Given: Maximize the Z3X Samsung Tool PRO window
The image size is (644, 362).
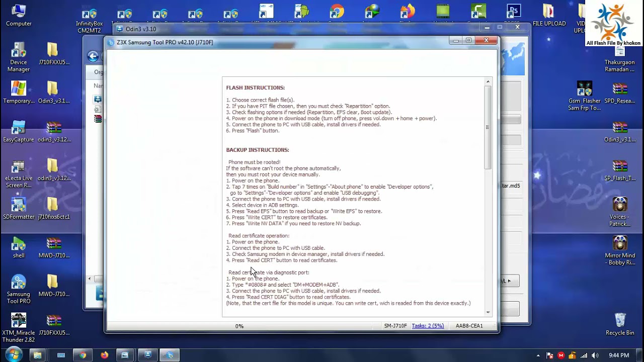Looking at the screenshot, I should [469, 40].
